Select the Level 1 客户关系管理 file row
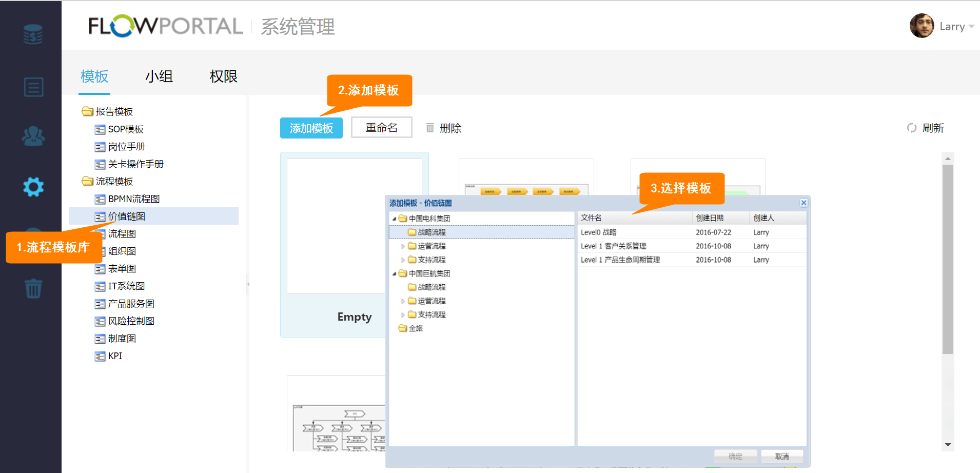Viewport: 980px width, 473px height. click(613, 246)
